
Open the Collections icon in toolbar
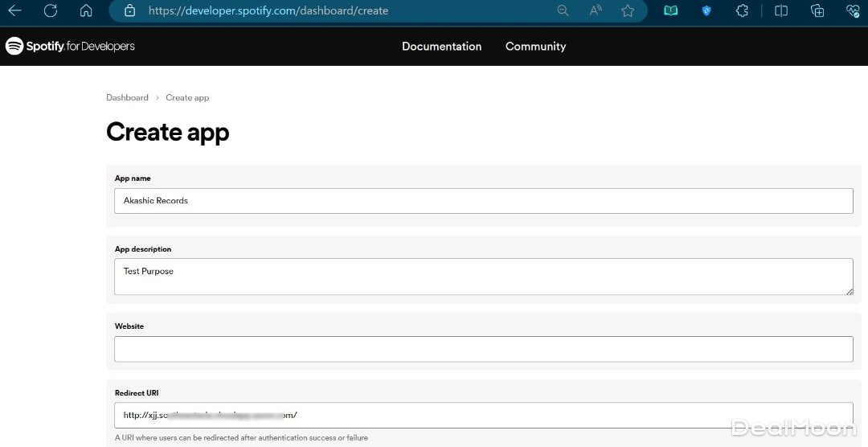[817, 10]
